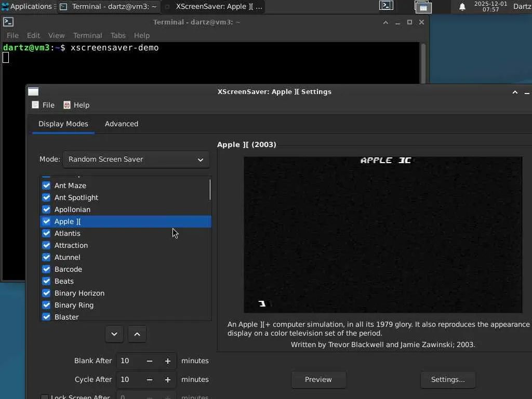Decrease Blank After with minus button
The image size is (532, 399).
150,361
